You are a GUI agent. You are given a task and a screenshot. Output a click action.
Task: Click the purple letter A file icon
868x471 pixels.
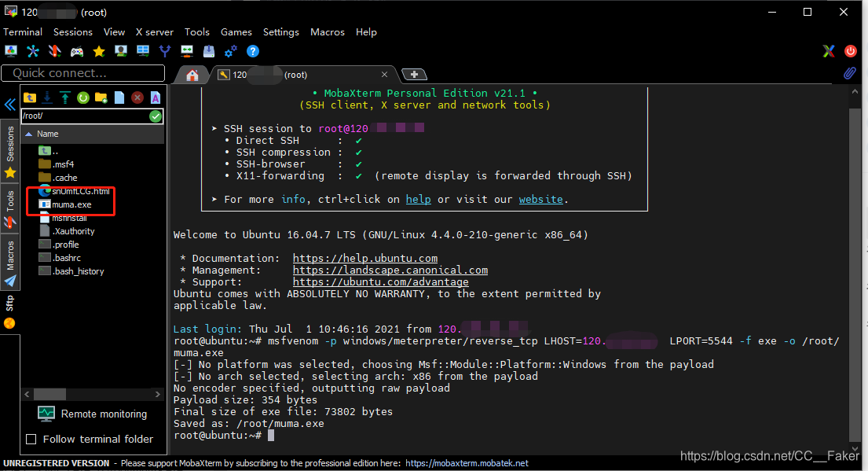pyautogui.click(x=156, y=98)
